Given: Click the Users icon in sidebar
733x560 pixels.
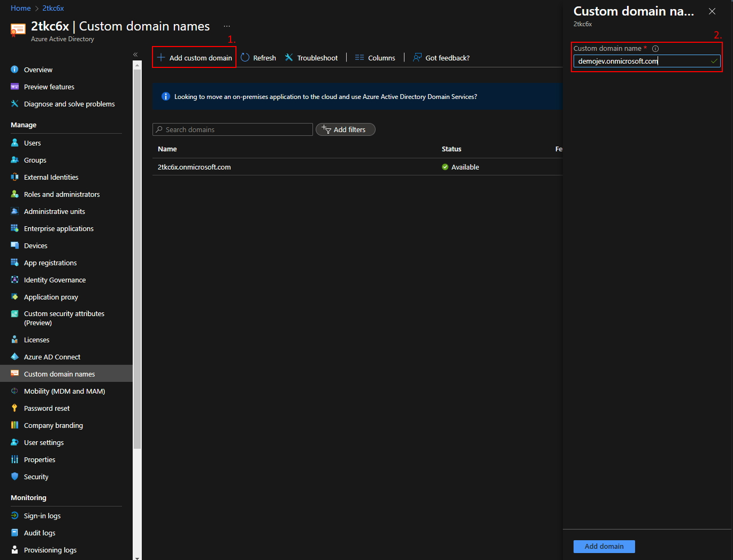Looking at the screenshot, I should (x=14, y=143).
